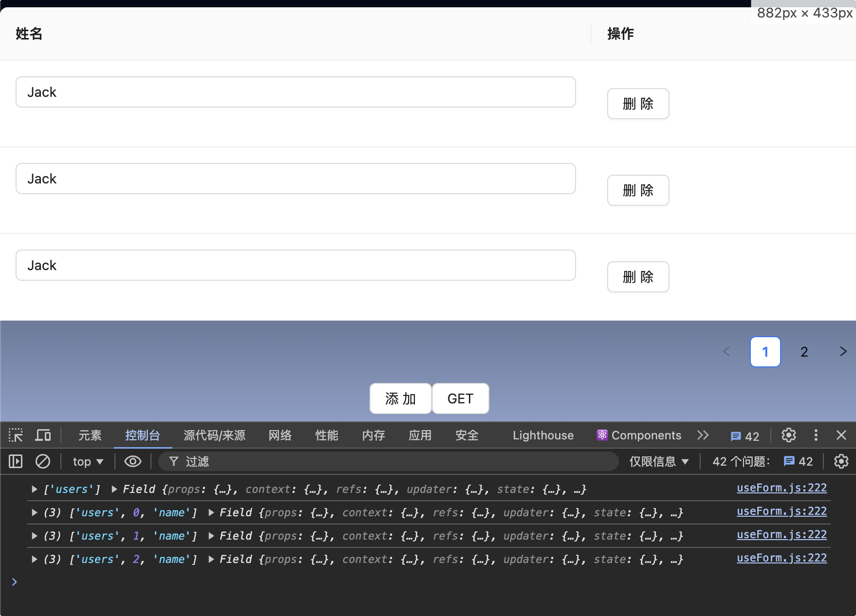The height and width of the screenshot is (616, 856).
Task: Expand the Field object in the first log row
Action: coord(114,489)
